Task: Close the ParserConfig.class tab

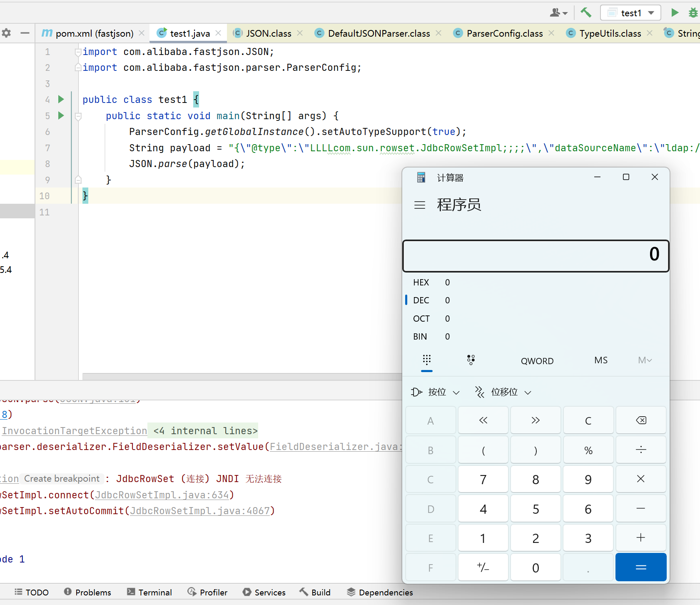Action: [551, 33]
